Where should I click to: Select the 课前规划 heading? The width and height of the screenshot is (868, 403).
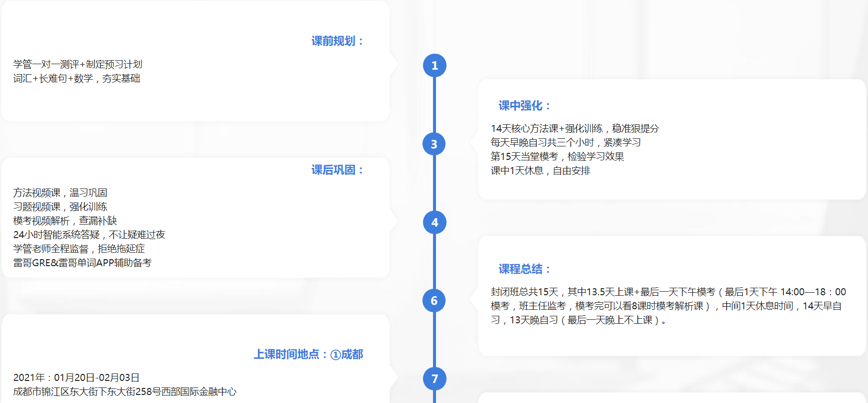(337, 41)
